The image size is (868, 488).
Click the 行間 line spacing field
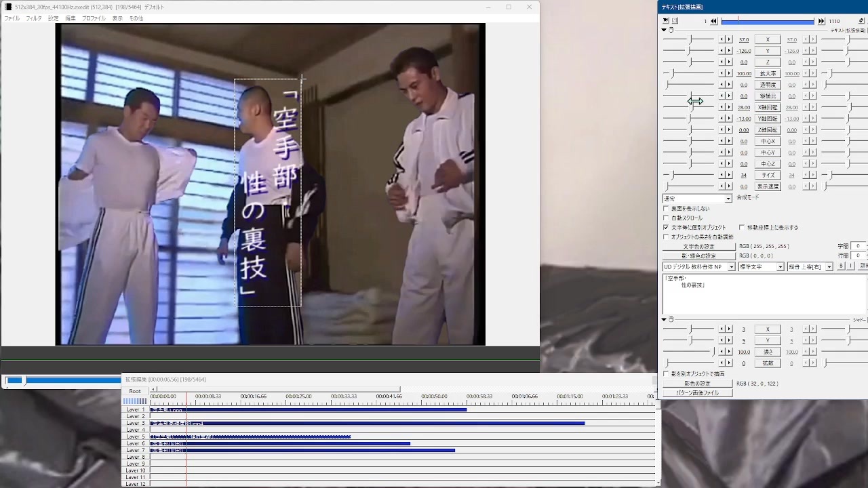859,256
